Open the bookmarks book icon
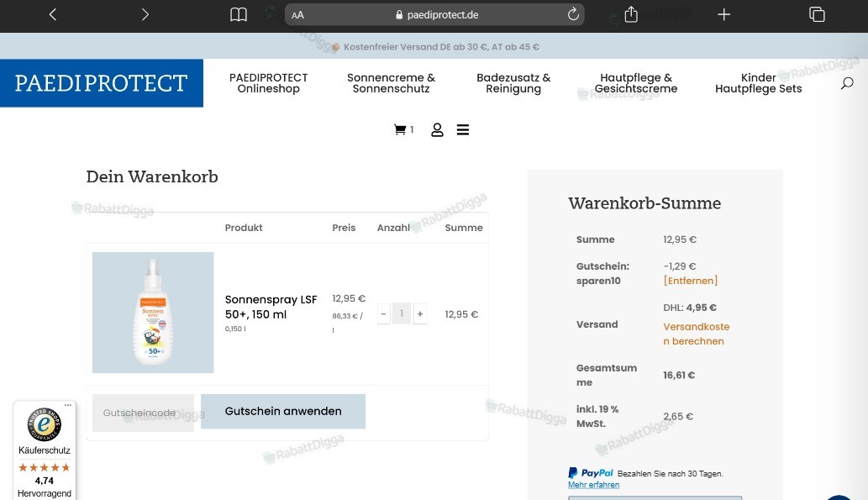Viewport: 868px width, 500px height. (x=239, y=14)
